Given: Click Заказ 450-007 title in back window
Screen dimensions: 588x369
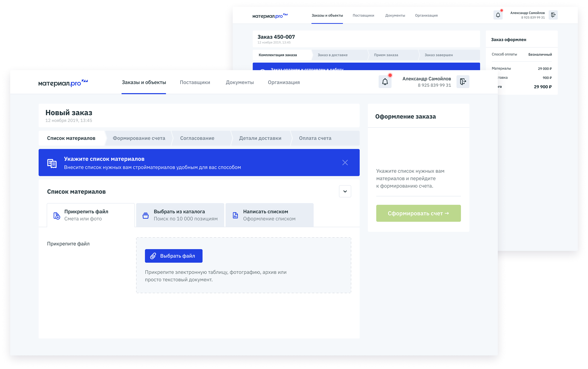Looking at the screenshot, I should pyautogui.click(x=276, y=37).
